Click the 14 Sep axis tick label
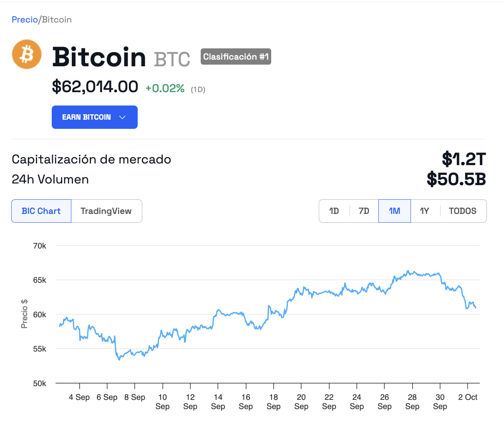Screen dimensions: 504x427 [218, 402]
